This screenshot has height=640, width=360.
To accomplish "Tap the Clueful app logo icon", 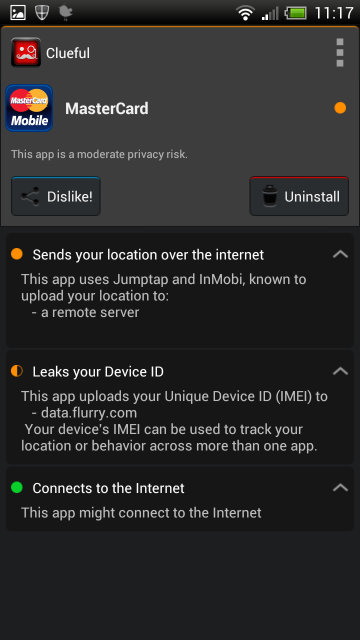I will point(26,52).
